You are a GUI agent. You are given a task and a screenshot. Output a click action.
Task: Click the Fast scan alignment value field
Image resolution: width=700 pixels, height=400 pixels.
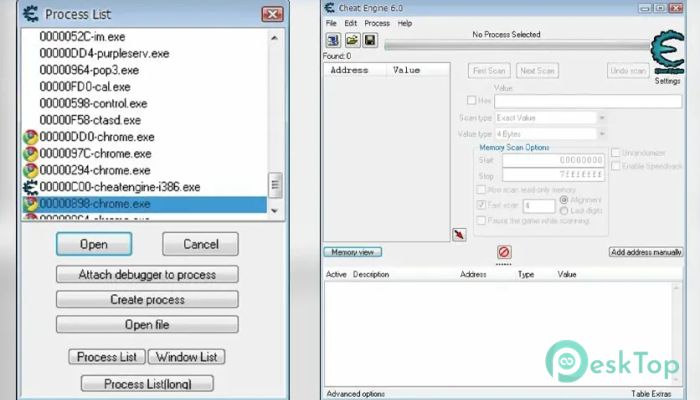539,206
